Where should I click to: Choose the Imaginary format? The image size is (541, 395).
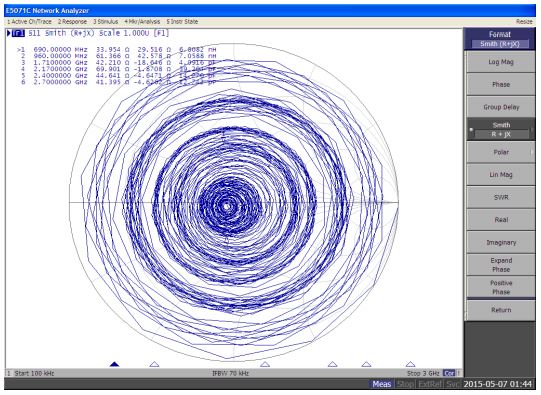pos(501,243)
